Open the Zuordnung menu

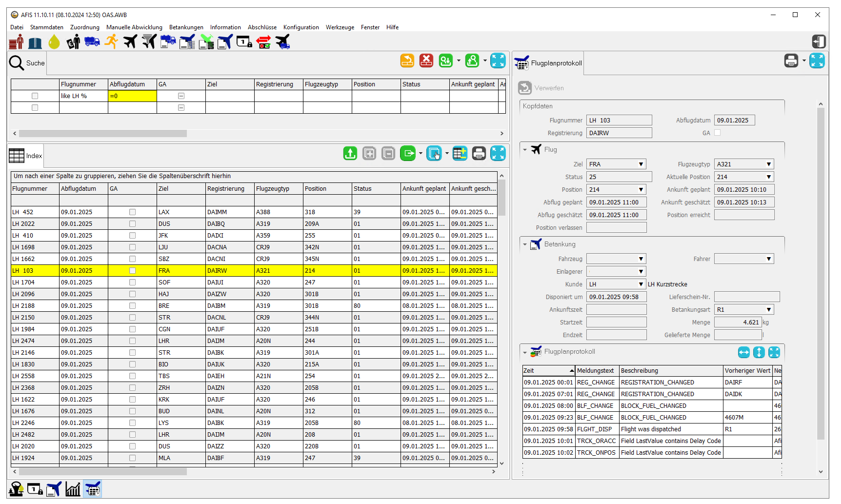pos(85,27)
